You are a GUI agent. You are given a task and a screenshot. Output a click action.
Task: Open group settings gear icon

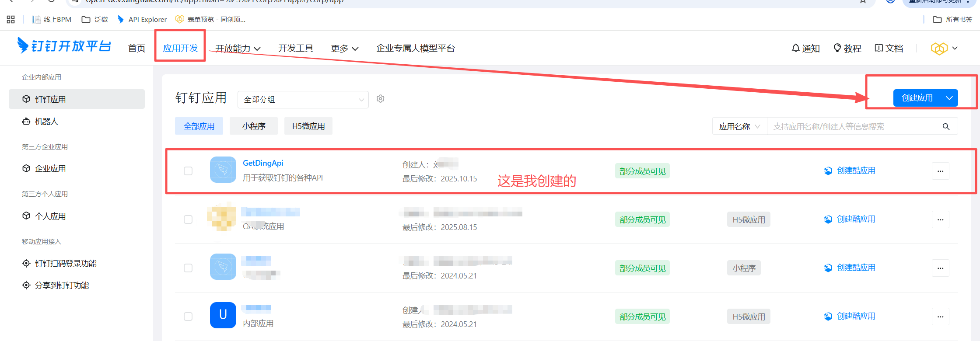point(381,99)
